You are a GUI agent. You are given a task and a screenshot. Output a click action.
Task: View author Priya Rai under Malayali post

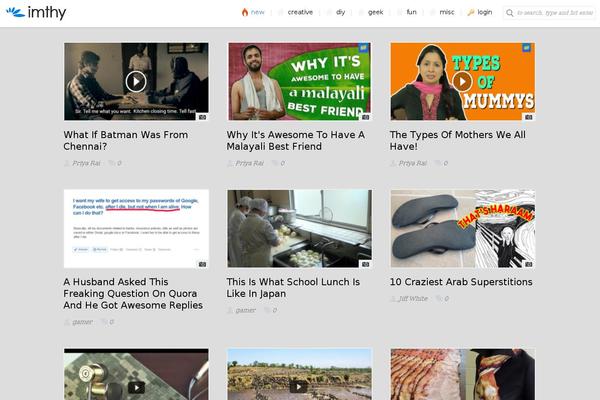point(249,163)
